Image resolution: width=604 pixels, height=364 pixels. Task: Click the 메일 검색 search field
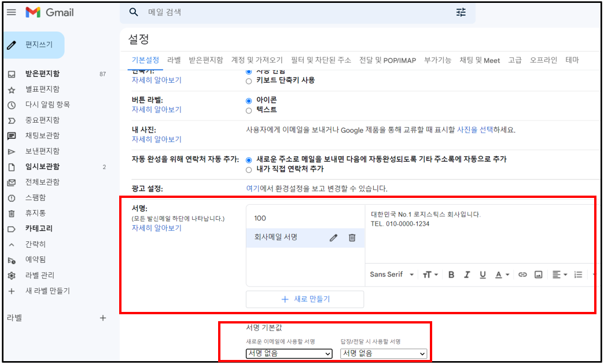coord(260,12)
